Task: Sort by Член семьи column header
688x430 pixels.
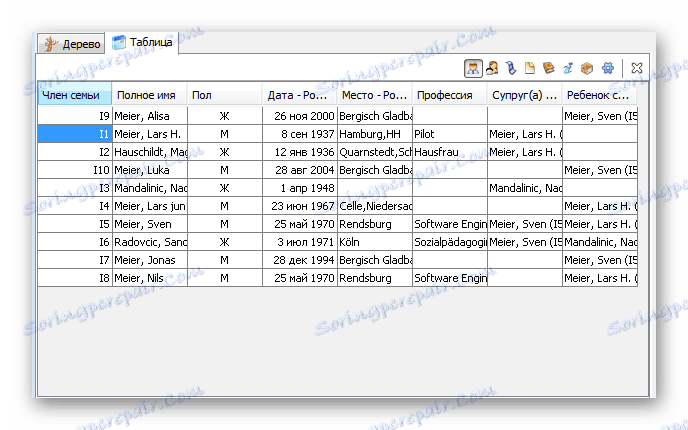Action: pos(75,95)
